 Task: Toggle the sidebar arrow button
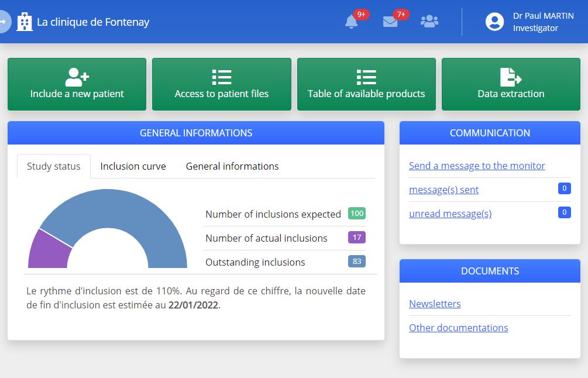tap(4, 22)
